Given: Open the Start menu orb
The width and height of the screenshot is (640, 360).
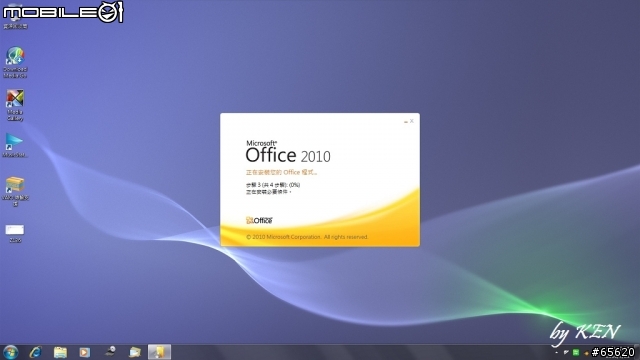Looking at the screenshot, I should pyautogui.click(x=10, y=352).
